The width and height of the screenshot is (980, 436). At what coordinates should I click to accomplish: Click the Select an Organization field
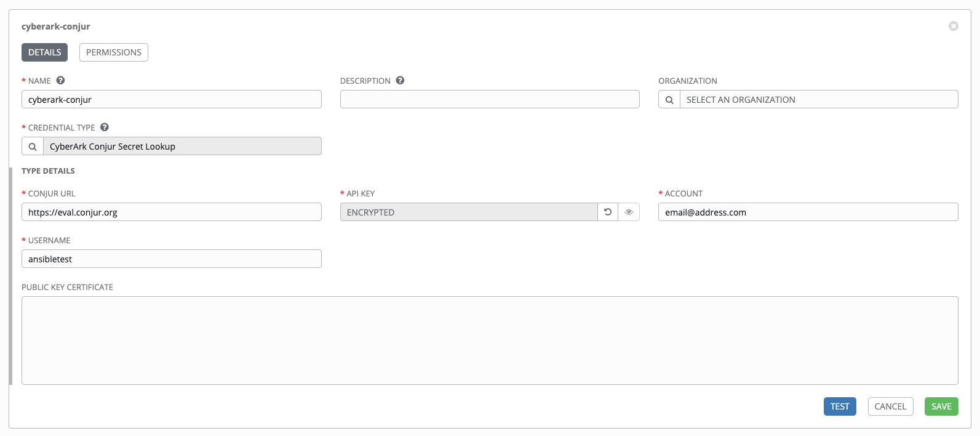pos(819,99)
